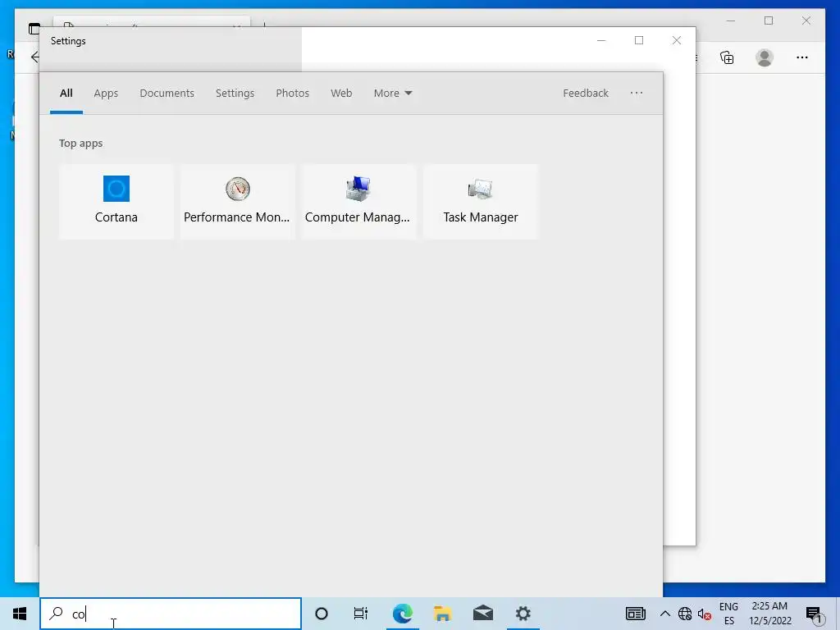This screenshot has height=630, width=840.
Task: Click the taskbar search box
Action: pyautogui.click(x=171, y=614)
